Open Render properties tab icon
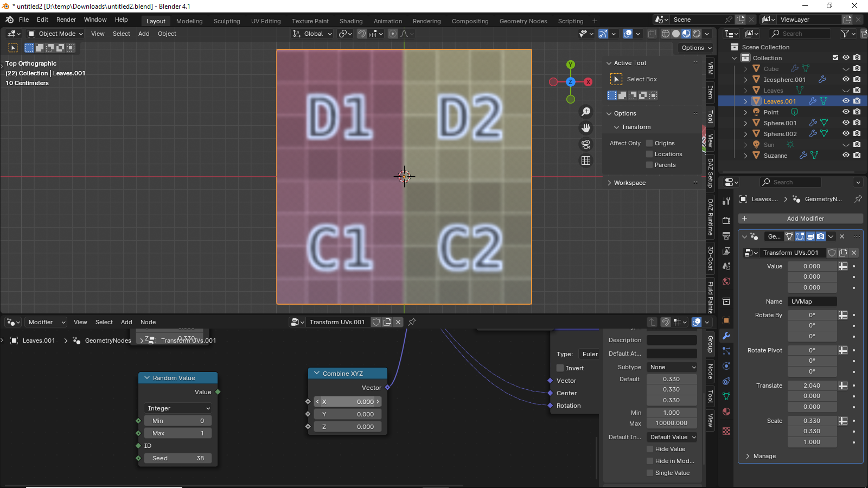Screen dimensions: 868x488 point(726,221)
